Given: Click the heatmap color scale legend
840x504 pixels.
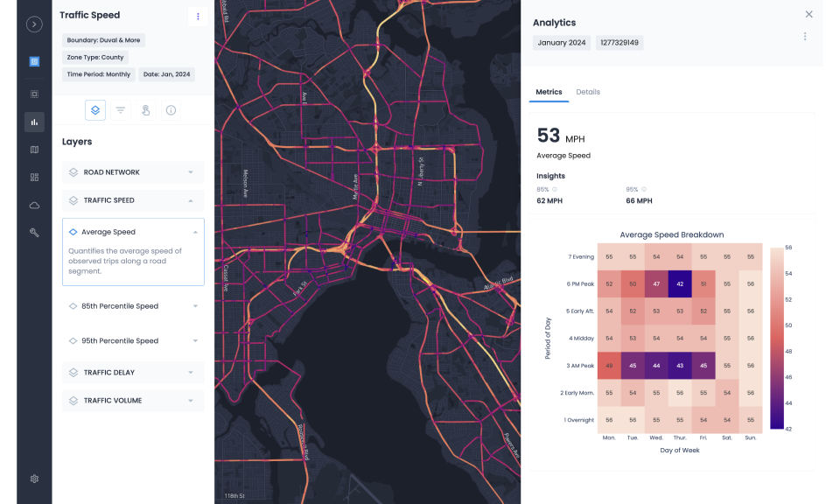Looking at the screenshot, I should pyautogui.click(x=773, y=337).
